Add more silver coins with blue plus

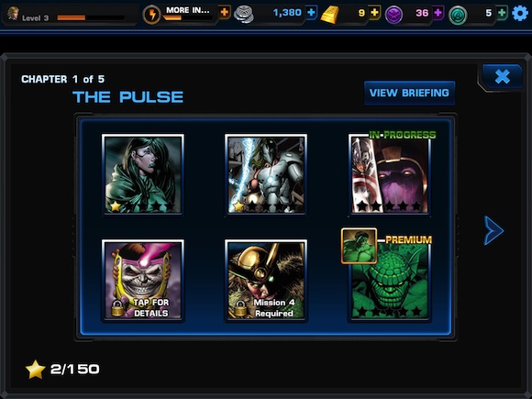point(311,13)
